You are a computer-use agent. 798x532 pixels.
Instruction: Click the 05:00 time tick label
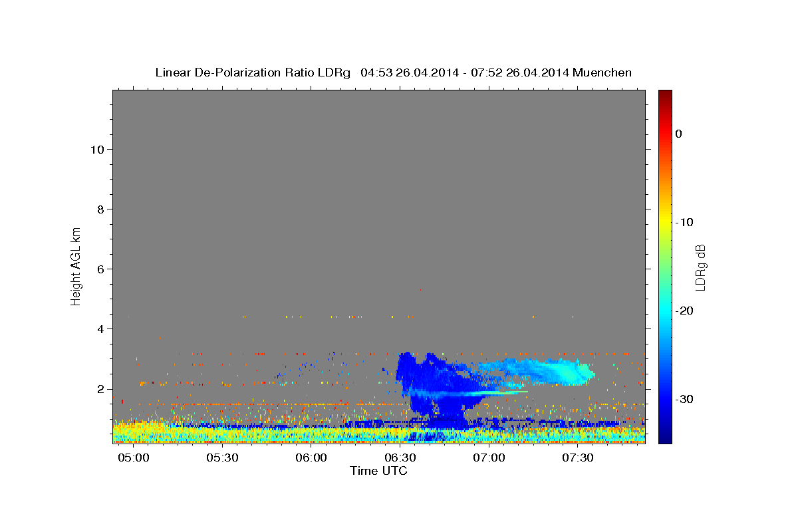coord(134,458)
